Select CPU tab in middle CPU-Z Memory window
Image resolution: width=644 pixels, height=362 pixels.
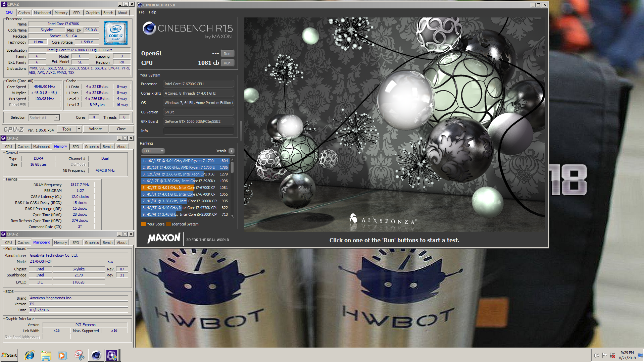(x=8, y=147)
